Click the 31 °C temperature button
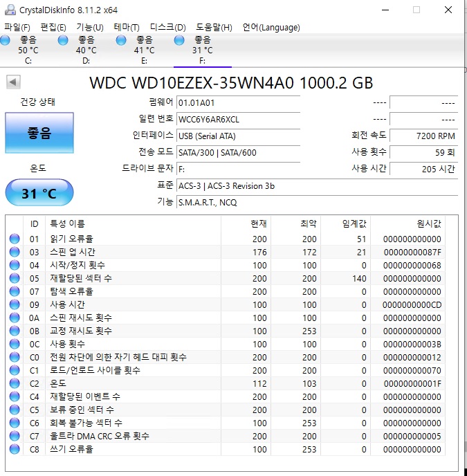Image resolution: width=467 pixels, height=476 pixels. click(x=39, y=193)
